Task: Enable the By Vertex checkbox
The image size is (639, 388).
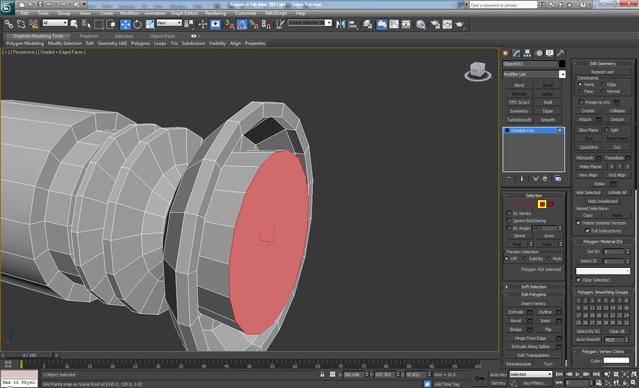Action: pyautogui.click(x=509, y=213)
